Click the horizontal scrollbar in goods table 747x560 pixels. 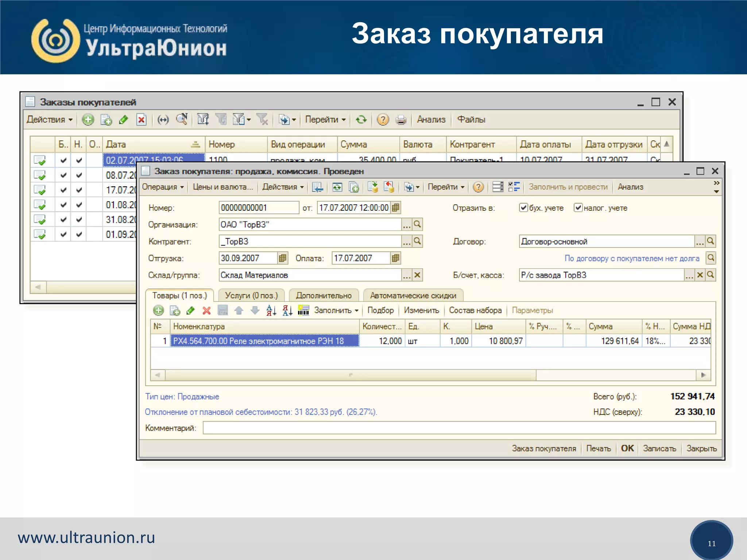click(x=350, y=375)
